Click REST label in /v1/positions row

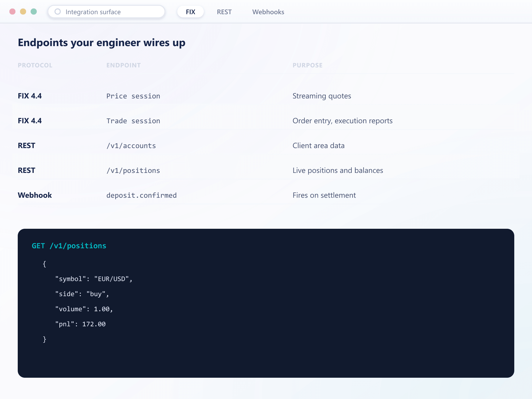click(x=27, y=171)
